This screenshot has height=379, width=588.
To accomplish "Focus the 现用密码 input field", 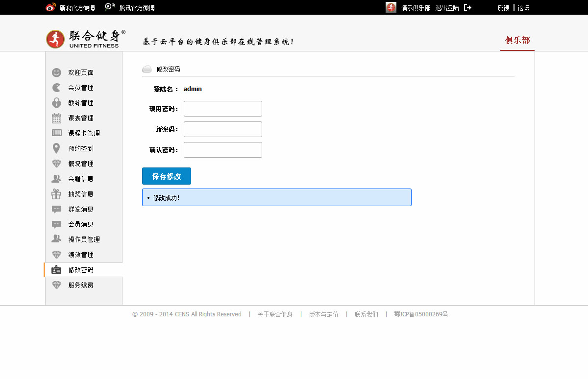I will (x=223, y=109).
